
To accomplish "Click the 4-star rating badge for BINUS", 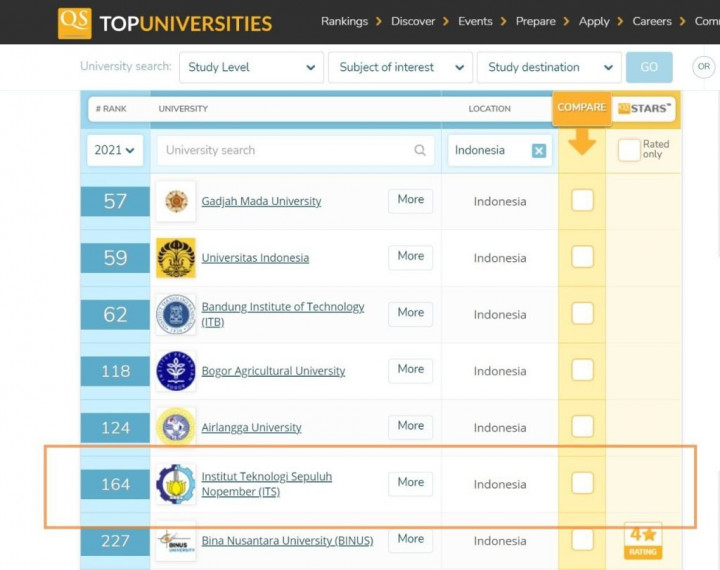I will (643, 541).
